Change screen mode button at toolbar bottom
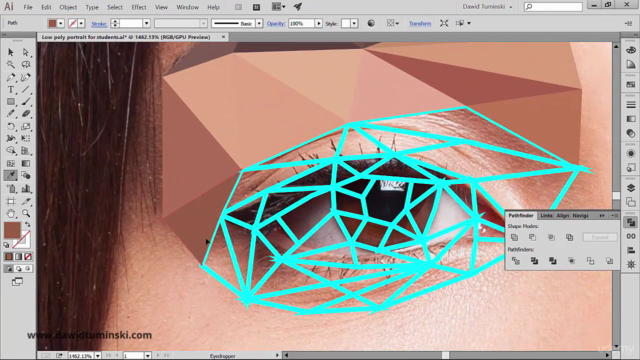The width and height of the screenshot is (640, 360). (17, 282)
